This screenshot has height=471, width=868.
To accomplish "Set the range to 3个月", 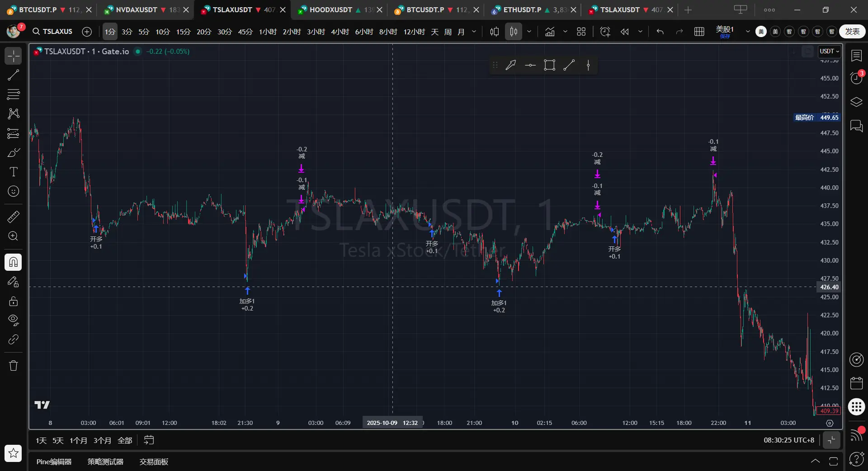I will coord(102,440).
